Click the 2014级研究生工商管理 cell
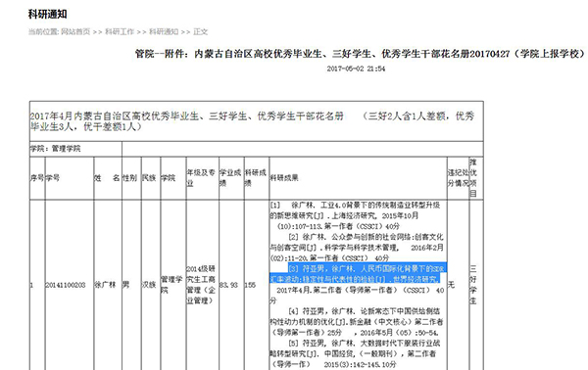This screenshot has height=370, width=588. (x=201, y=285)
